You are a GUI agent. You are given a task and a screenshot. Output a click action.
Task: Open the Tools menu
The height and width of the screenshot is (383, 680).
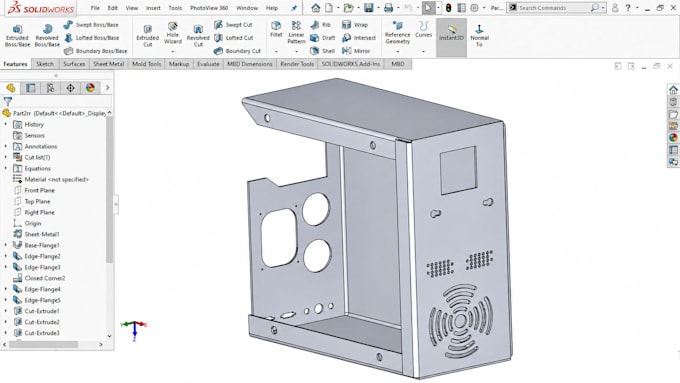[175, 8]
